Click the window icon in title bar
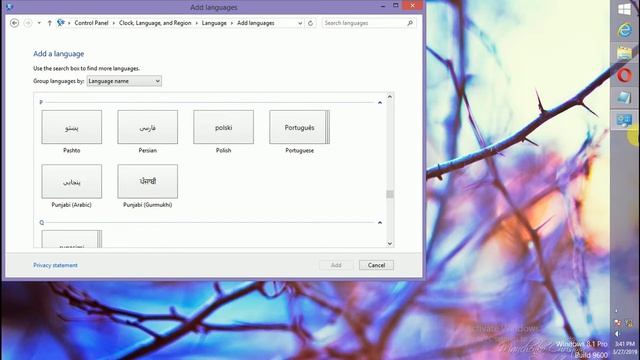Screen dimensions: 640x360 click(10, 7)
